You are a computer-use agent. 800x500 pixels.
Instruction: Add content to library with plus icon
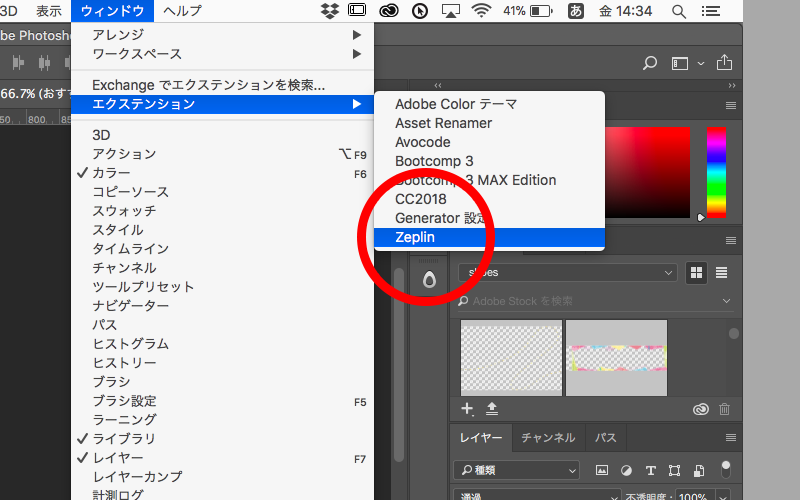point(467,409)
